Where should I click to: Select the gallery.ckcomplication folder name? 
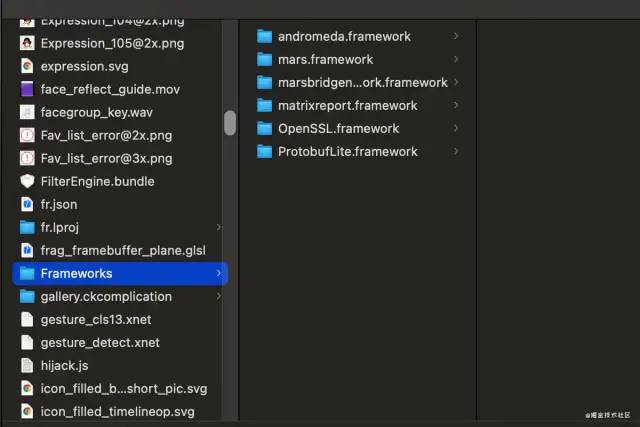tap(106, 296)
